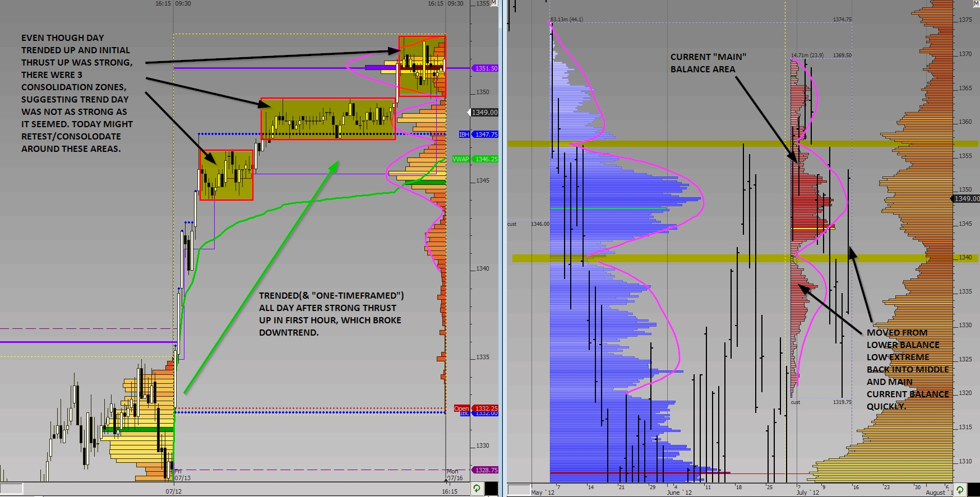This screenshot has height=497, width=980.
Task: Click the July '12 label on time axis
Action: [x=807, y=493]
